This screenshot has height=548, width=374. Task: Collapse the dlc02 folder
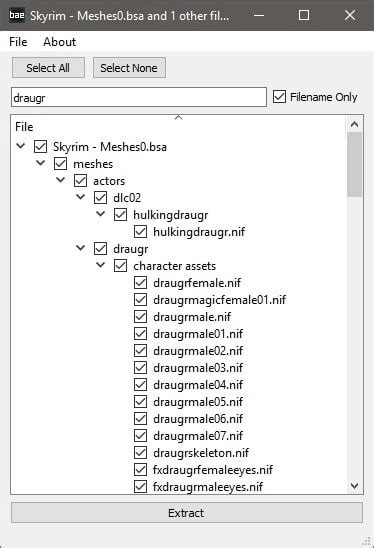coord(81,197)
